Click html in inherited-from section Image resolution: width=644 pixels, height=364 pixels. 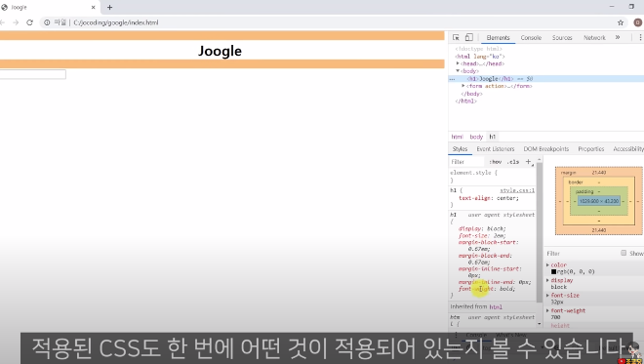496,306
